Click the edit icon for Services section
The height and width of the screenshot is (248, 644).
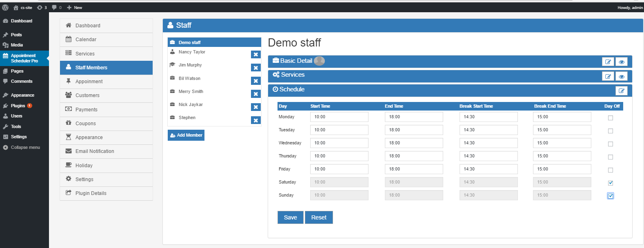[x=608, y=76]
